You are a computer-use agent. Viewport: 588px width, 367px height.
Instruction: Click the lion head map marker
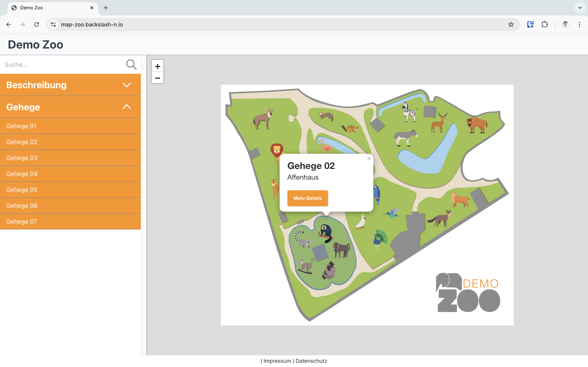(x=277, y=150)
